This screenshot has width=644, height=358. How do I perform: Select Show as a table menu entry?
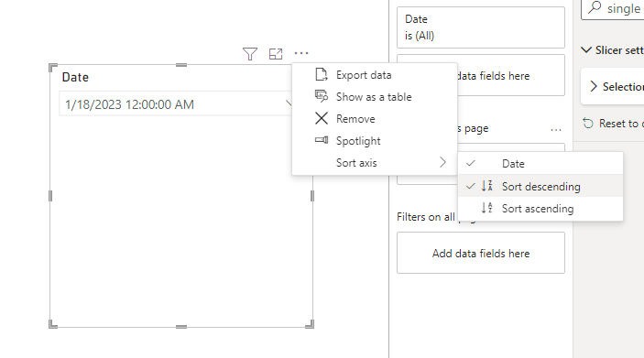[x=375, y=97]
